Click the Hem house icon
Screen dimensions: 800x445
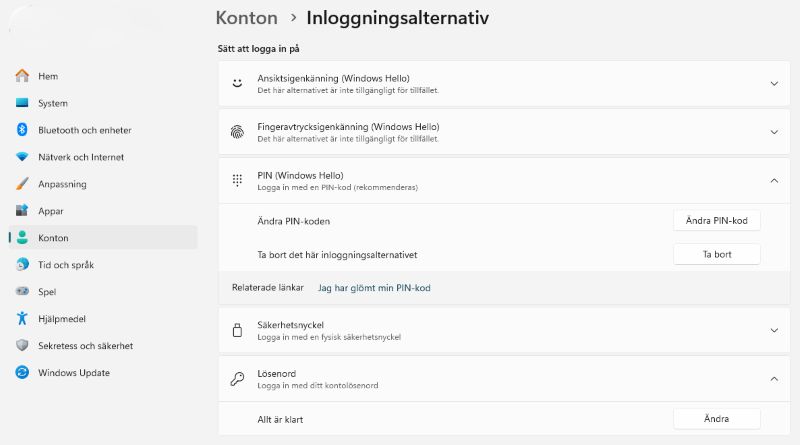(x=22, y=76)
